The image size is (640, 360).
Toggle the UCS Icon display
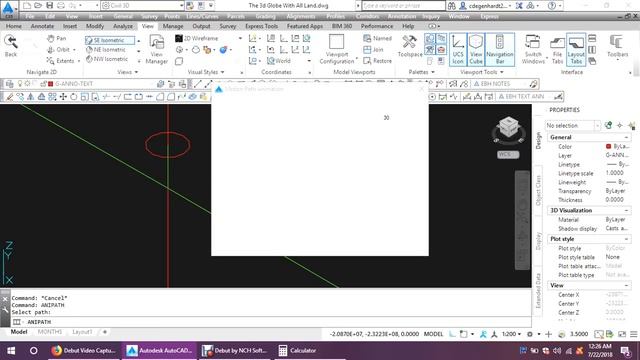[x=458, y=49]
